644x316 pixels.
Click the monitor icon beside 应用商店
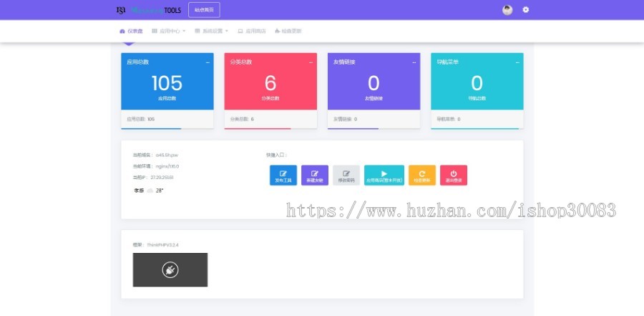240,32
